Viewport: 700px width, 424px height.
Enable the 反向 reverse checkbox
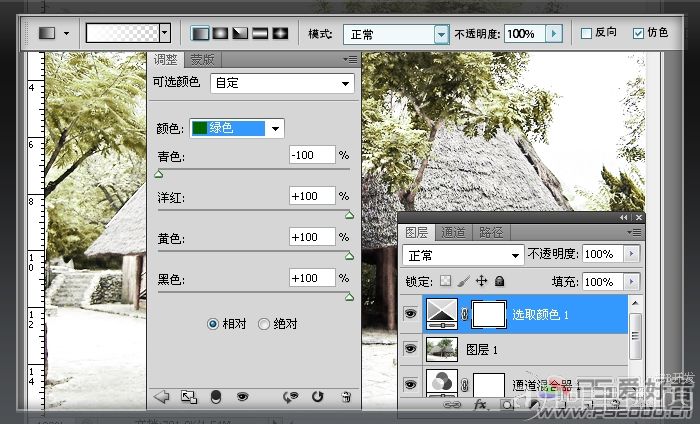point(586,33)
